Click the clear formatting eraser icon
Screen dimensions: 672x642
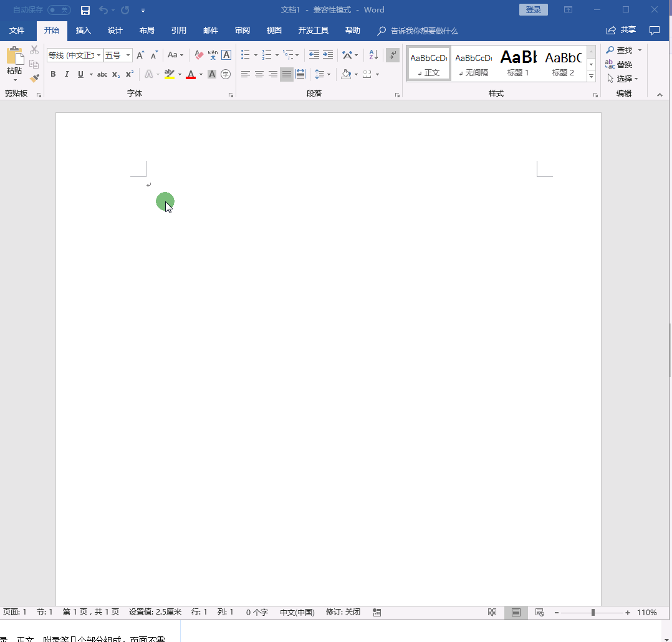tap(199, 55)
